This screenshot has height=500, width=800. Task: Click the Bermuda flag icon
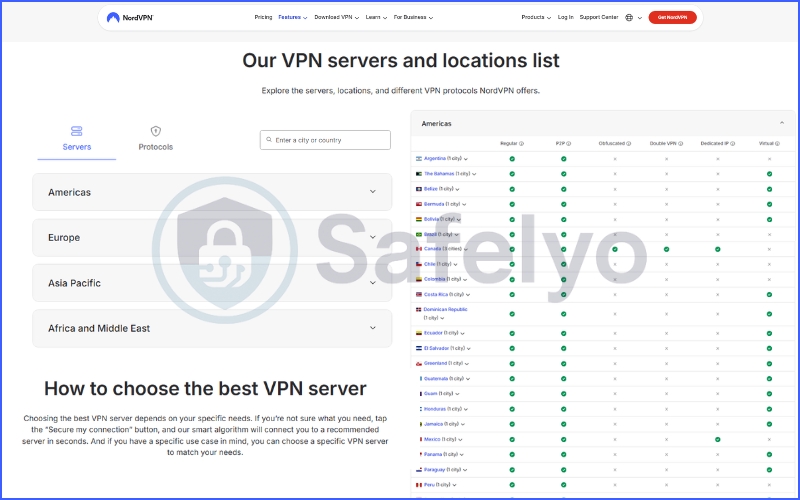419,204
